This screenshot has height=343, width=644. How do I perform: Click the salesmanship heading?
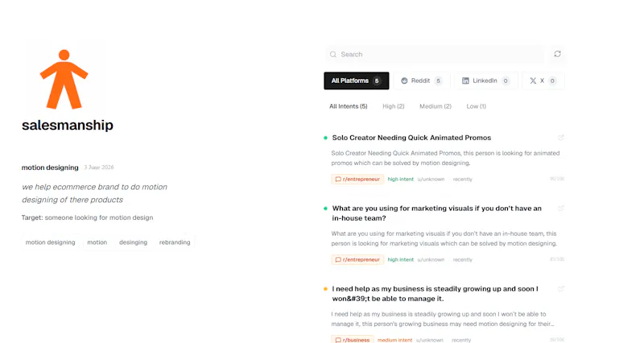(68, 126)
